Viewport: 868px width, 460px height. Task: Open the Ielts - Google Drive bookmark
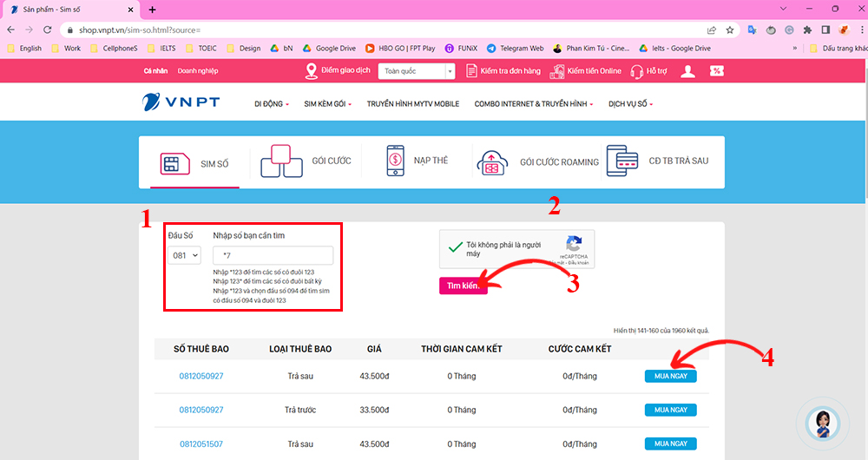click(x=674, y=48)
